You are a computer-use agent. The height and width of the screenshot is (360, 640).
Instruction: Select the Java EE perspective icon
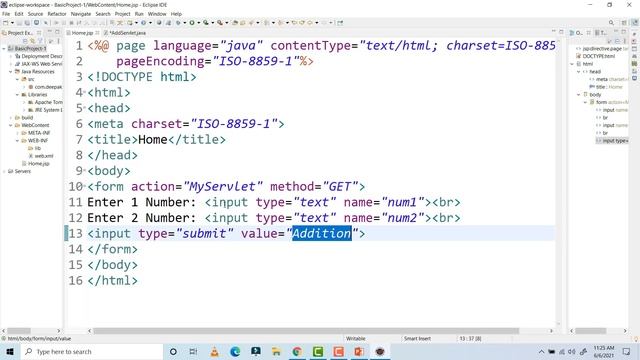click(635, 23)
